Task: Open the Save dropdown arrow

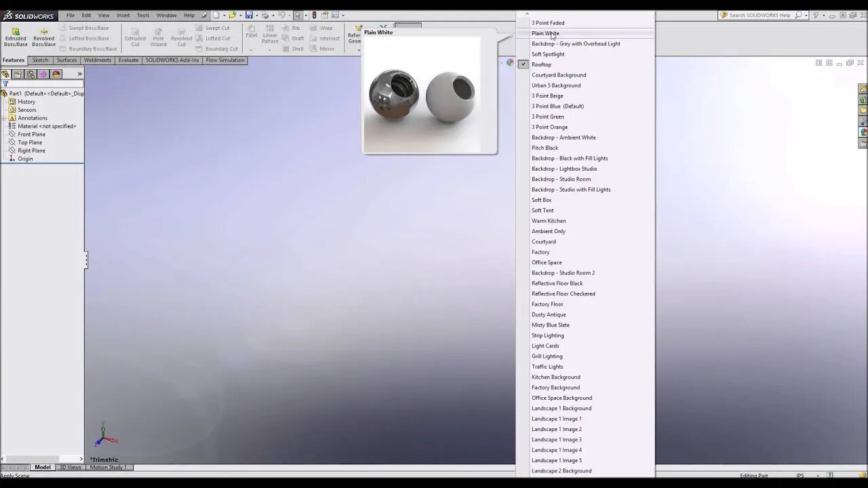Action: pyautogui.click(x=256, y=15)
